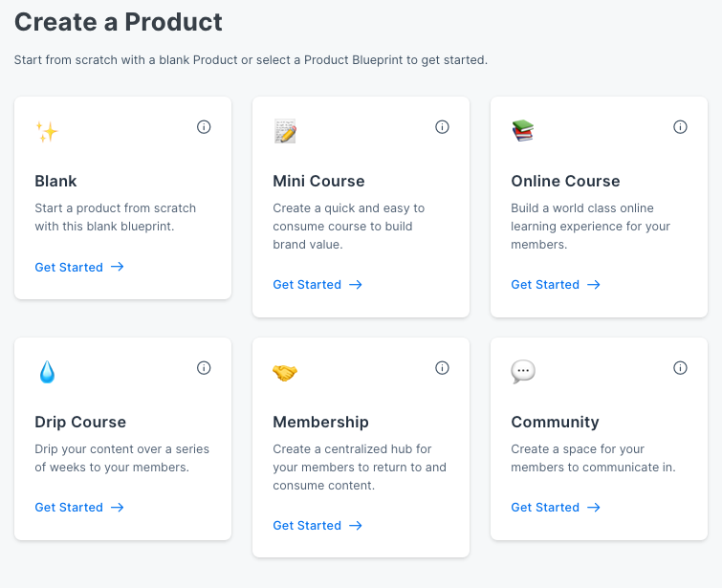Select the Membership card title
This screenshot has height=588, width=722.
point(320,423)
